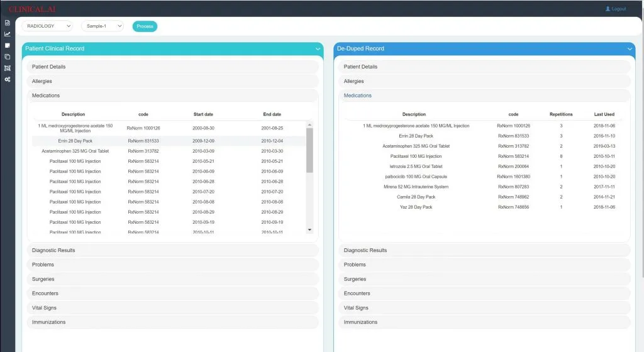Open the object group sidebar icon

[x=8, y=68]
